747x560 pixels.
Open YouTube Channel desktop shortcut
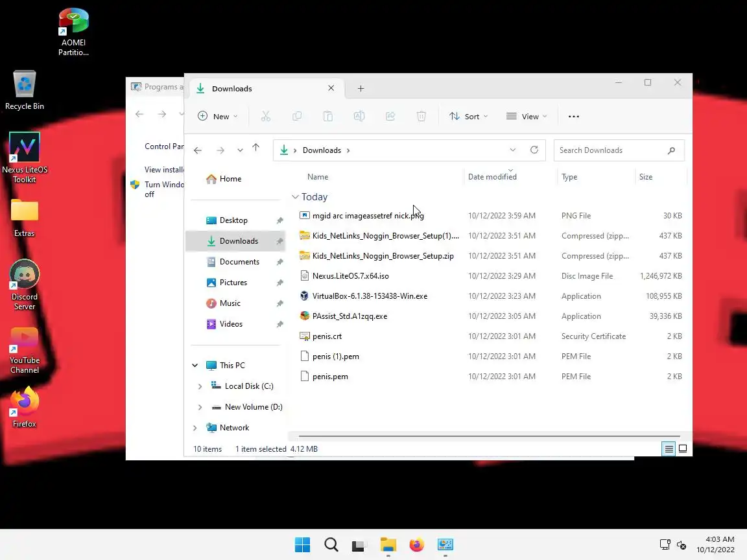24,349
